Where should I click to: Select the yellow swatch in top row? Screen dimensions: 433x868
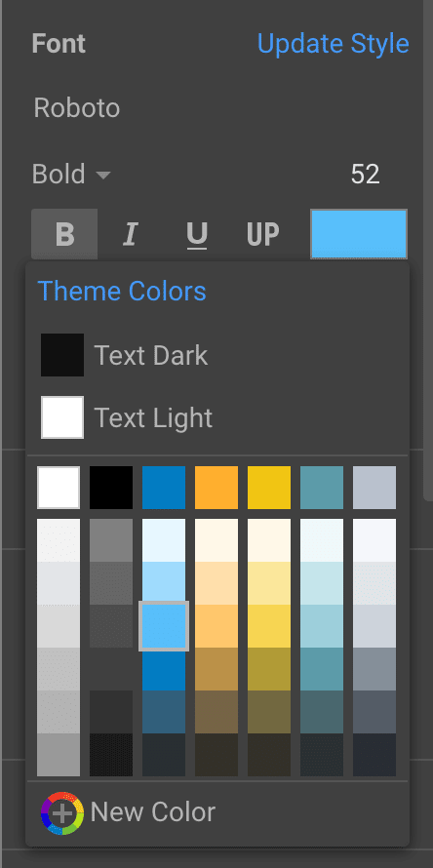pyautogui.click(x=269, y=487)
